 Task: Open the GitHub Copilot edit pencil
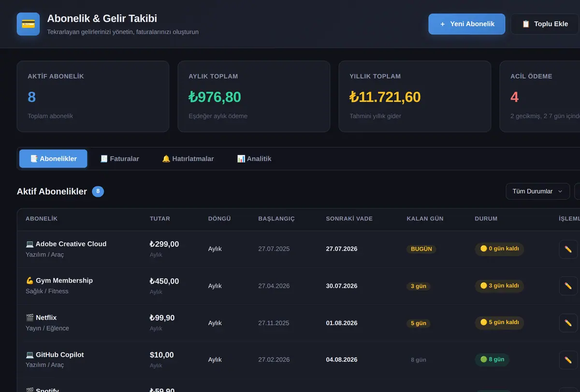tap(568, 360)
